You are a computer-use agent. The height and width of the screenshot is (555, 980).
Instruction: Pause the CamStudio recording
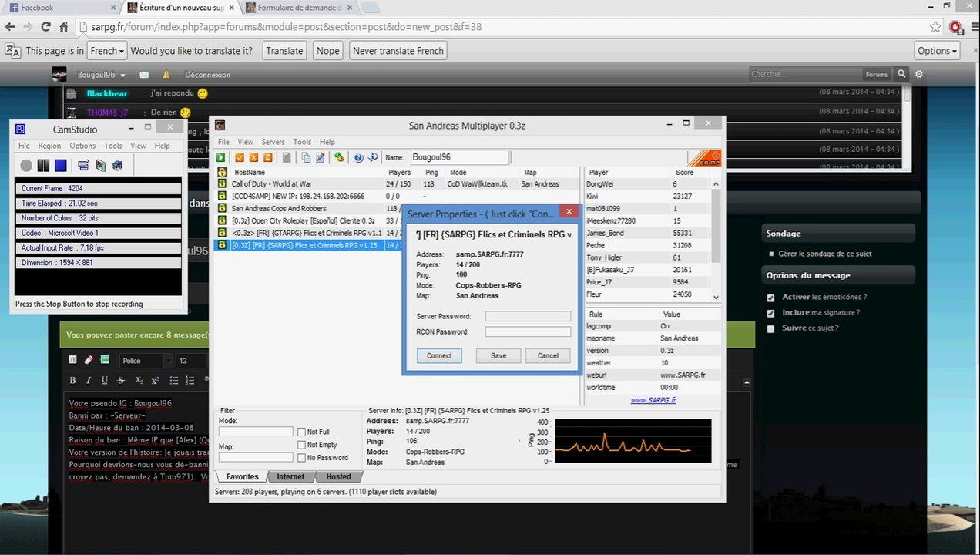(43, 165)
